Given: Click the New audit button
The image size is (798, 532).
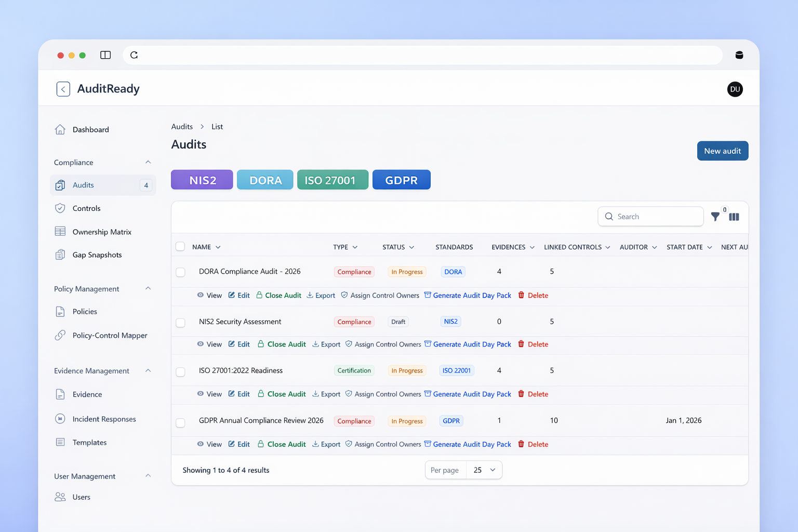Looking at the screenshot, I should 722,151.
